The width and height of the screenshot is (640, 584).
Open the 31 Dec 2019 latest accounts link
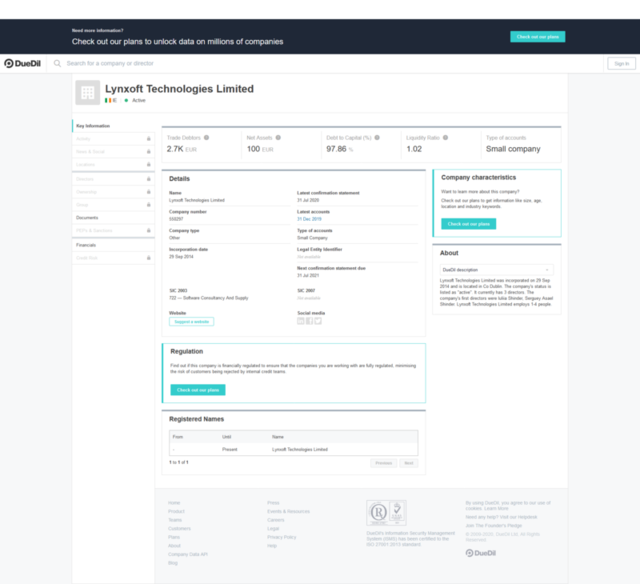pyautogui.click(x=309, y=219)
